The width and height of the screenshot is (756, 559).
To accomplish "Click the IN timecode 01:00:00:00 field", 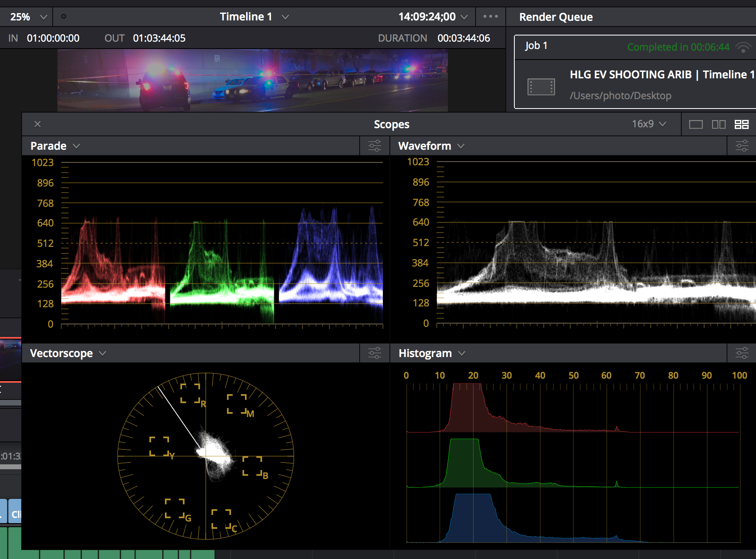I will (53, 38).
